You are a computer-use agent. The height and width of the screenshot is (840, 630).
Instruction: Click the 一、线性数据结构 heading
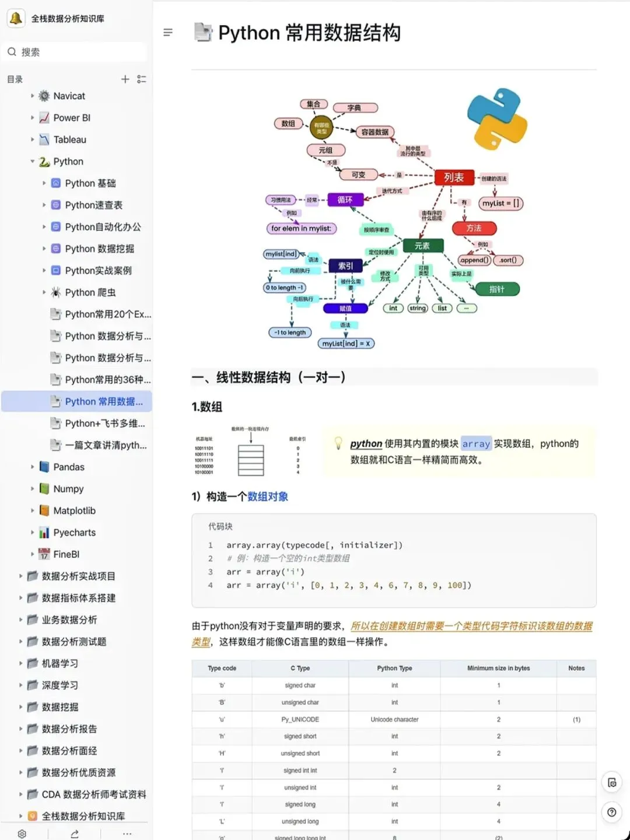[269, 377]
